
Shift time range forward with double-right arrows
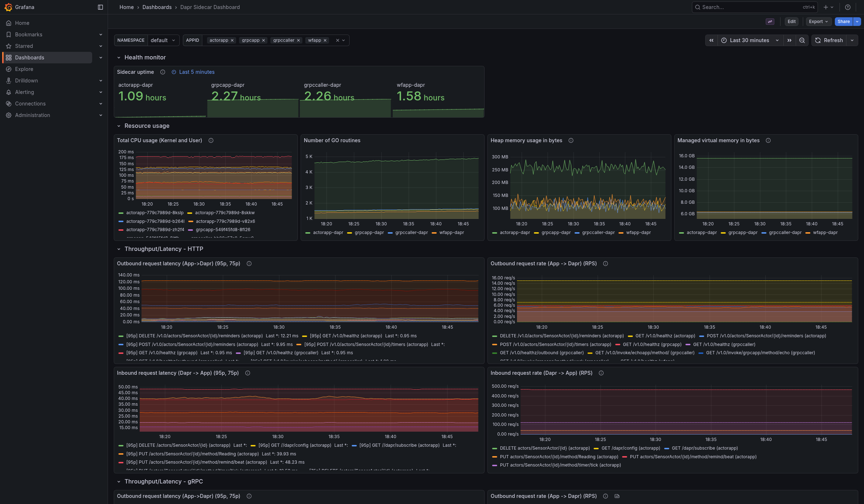tap(789, 40)
